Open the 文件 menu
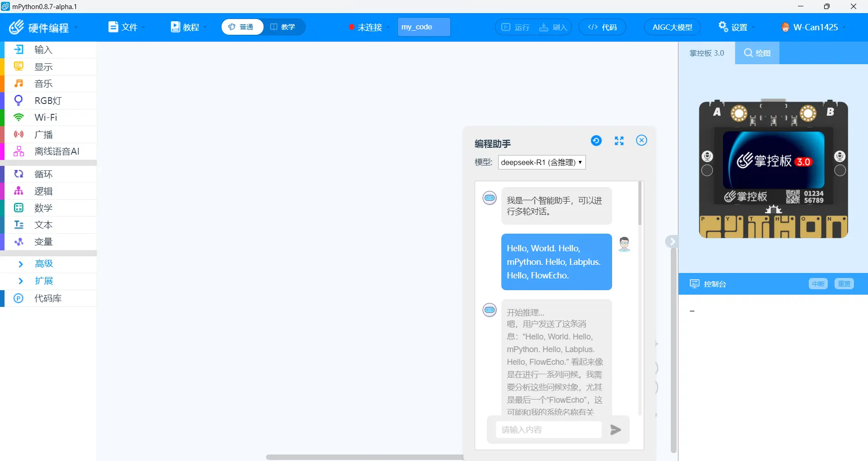Viewport: 868px width, 461px height. click(126, 27)
